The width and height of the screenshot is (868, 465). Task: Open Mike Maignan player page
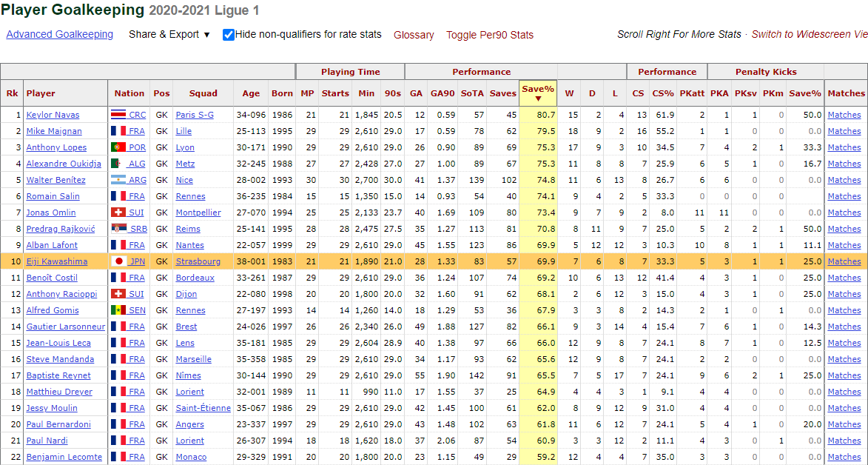click(54, 131)
